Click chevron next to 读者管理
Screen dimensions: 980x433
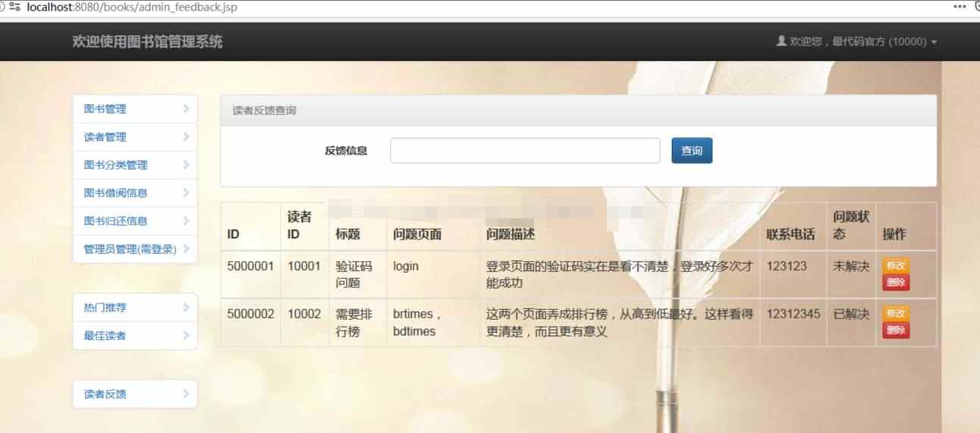(186, 136)
